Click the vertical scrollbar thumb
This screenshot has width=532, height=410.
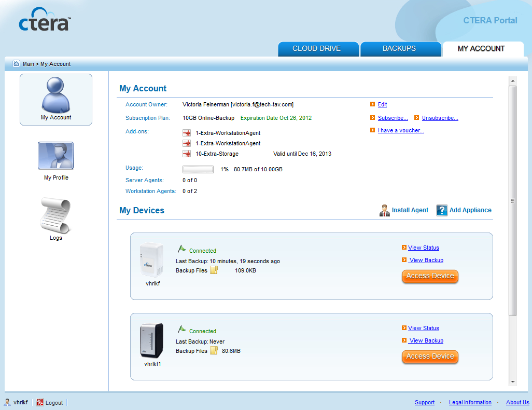[x=513, y=201]
